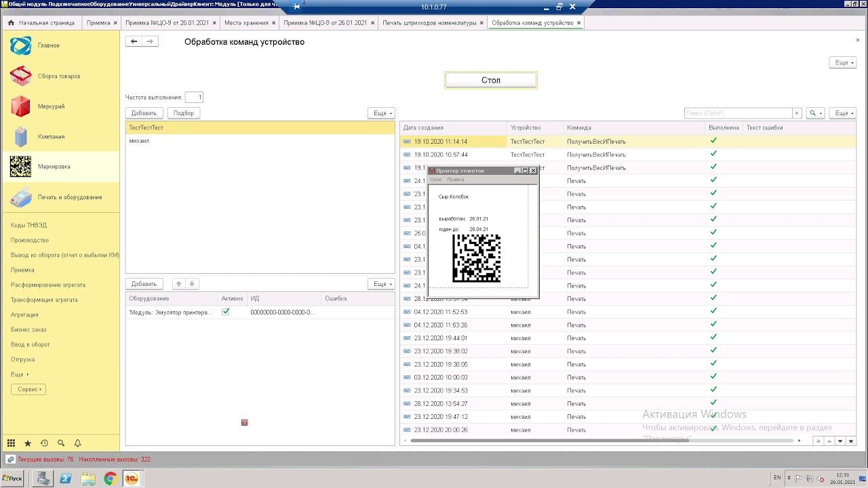Open the Маркировка section icon
This screenshot has height=488, width=868.
point(20,167)
